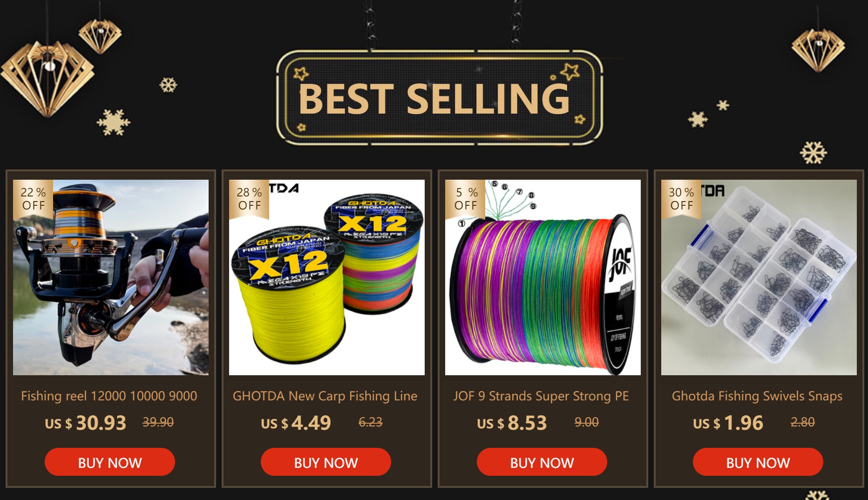Click BUY NOW for the fishing reel
The width and height of the screenshot is (868, 500).
[x=110, y=462]
